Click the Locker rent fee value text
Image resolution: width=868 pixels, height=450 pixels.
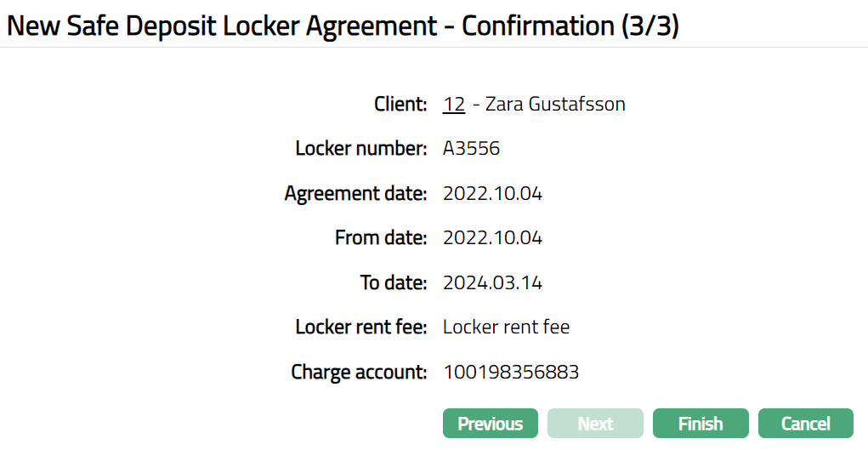(506, 327)
